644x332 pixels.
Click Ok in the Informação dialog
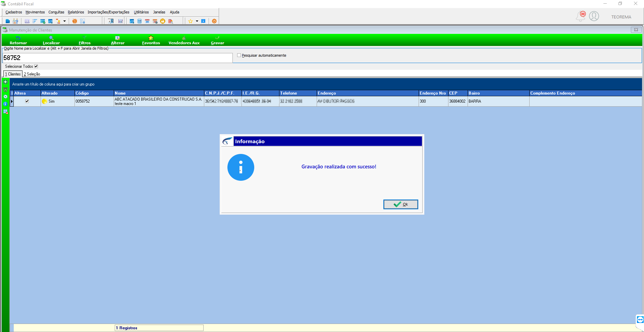[401, 204]
